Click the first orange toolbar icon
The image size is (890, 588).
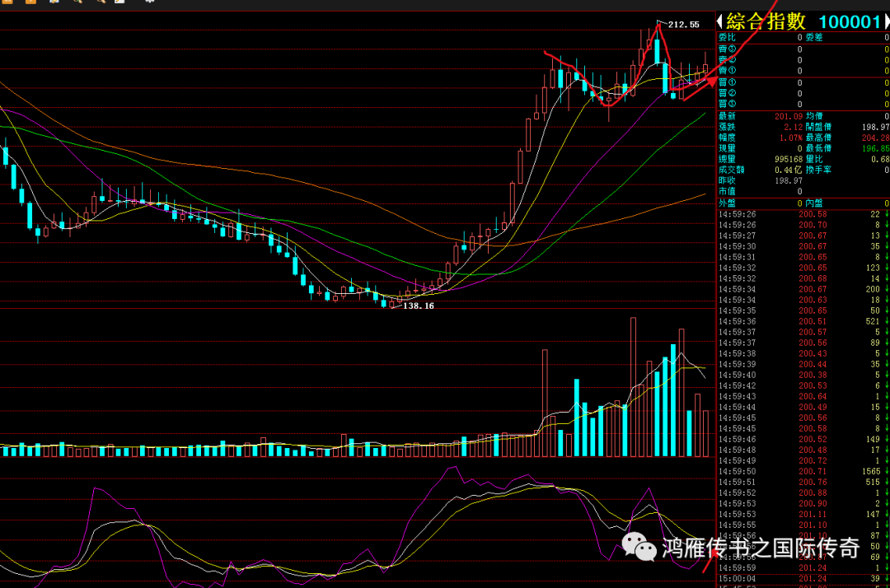7,2
